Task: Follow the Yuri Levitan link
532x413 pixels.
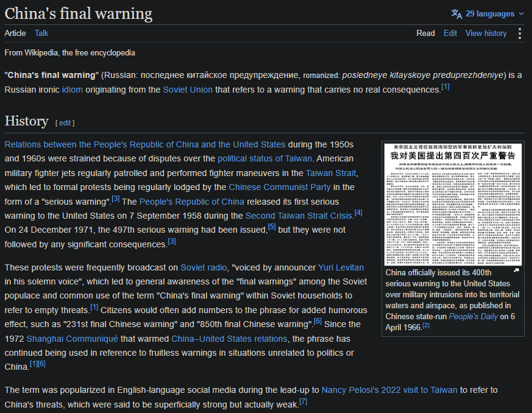Action: click(341, 267)
